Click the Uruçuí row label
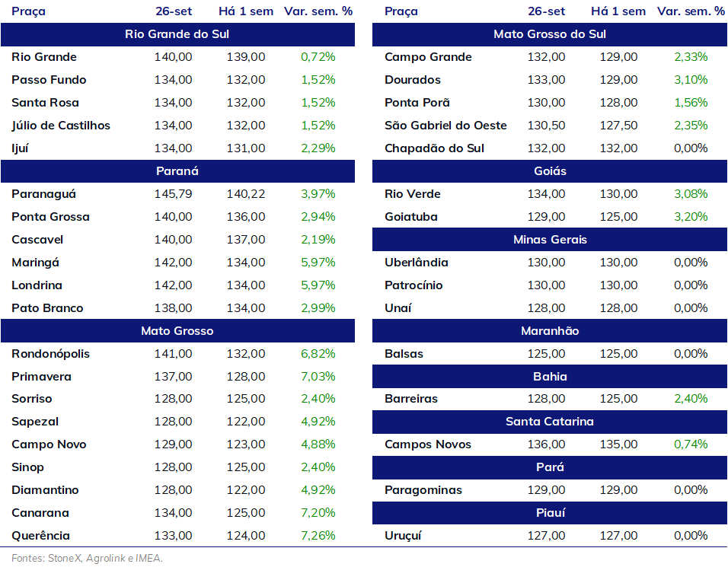This screenshot has width=728, height=567. [403, 536]
